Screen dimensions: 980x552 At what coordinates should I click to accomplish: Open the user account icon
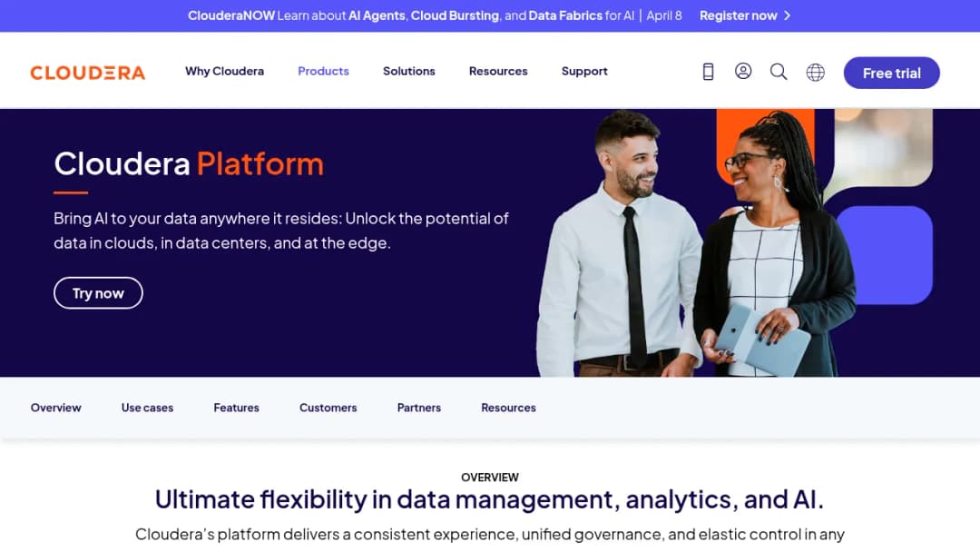point(743,71)
